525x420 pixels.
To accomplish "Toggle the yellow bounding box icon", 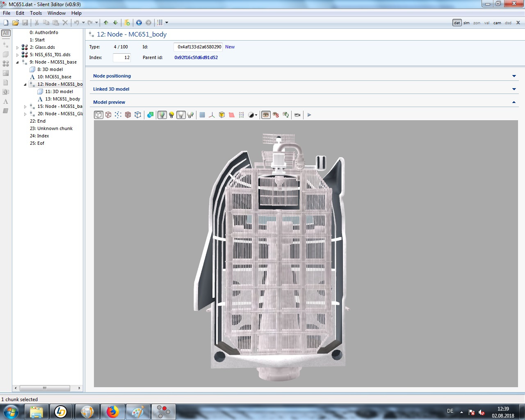I will point(221,115).
